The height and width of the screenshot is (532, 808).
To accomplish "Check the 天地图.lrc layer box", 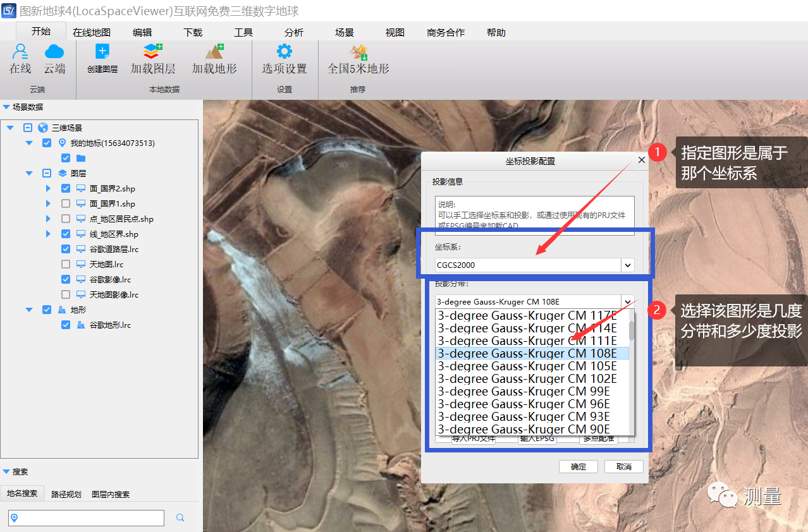I will click(x=66, y=264).
